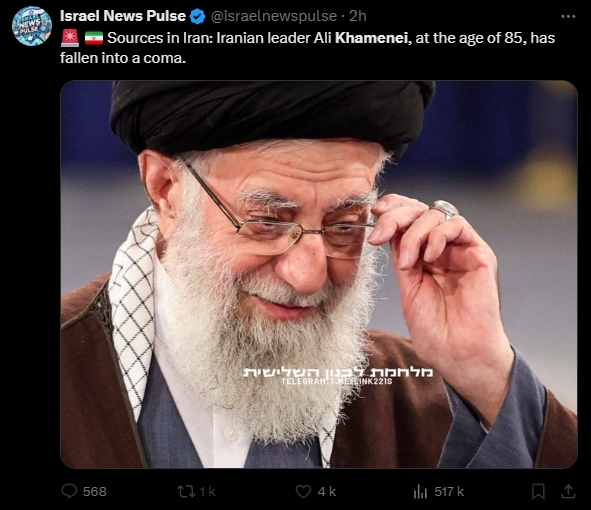Viewport: 591px width, 510px height.
Task: Open the three-dot more options menu
Action: coord(568,16)
